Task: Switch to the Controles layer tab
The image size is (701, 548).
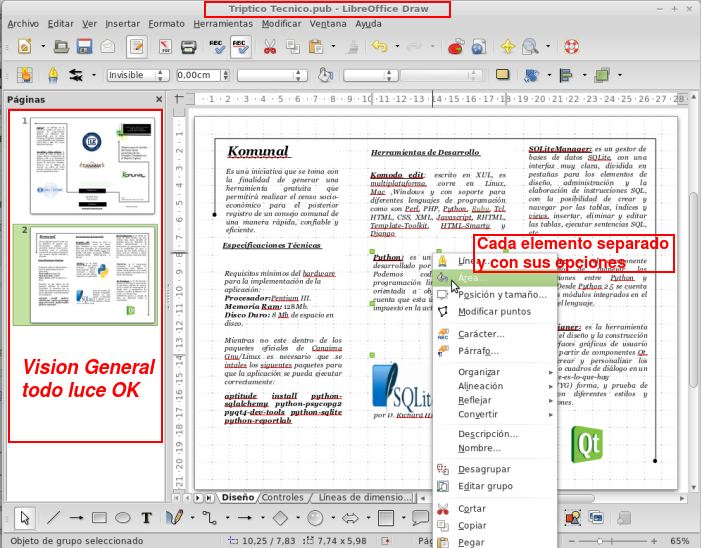Action: pyautogui.click(x=283, y=497)
